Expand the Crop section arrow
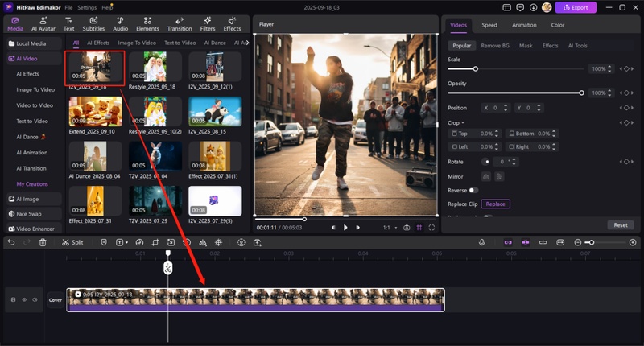Image resolution: width=644 pixels, height=346 pixels. click(x=462, y=123)
